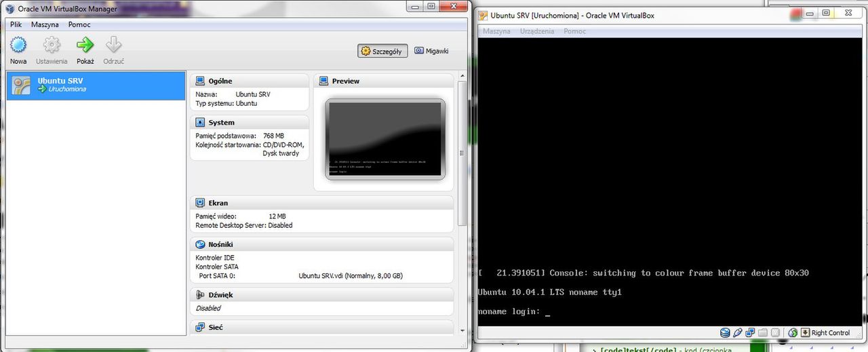Viewport: 868px width, 352px height.
Task: Click the System section heading link
Action: tap(222, 123)
